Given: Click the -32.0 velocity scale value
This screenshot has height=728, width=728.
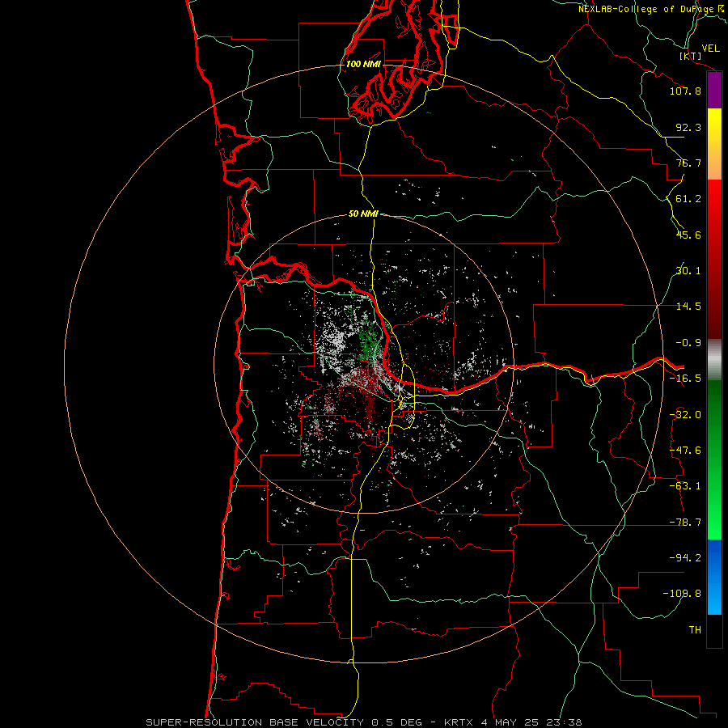Looking at the screenshot, I should coord(685,415).
